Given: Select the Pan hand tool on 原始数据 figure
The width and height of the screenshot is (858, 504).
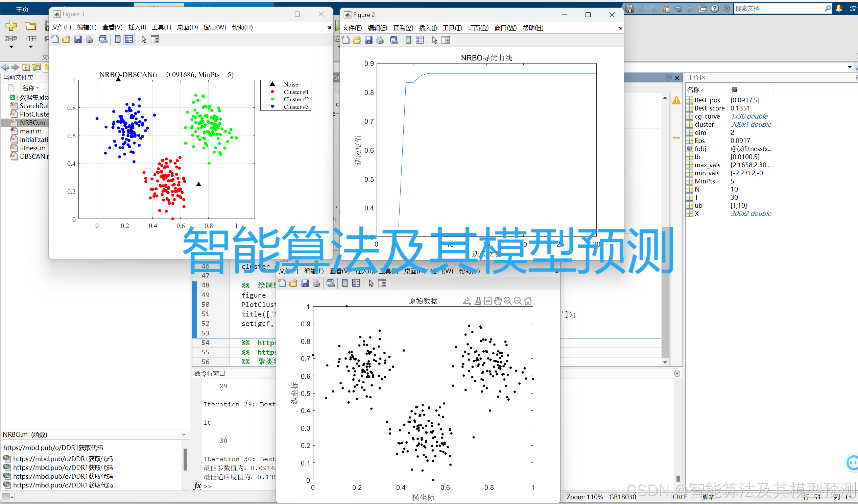Looking at the screenshot, I should coord(497,301).
